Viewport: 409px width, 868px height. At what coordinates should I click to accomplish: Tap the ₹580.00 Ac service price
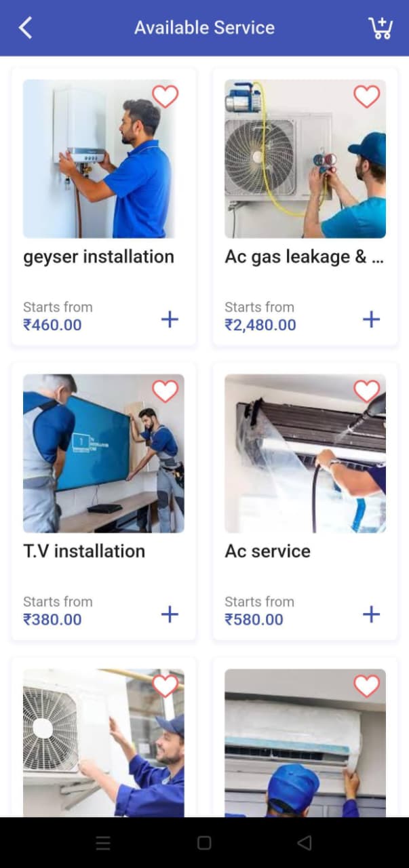(x=254, y=619)
